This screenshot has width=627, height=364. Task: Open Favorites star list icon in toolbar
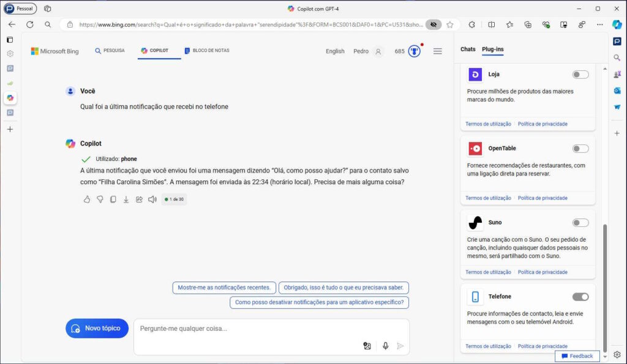(509, 24)
